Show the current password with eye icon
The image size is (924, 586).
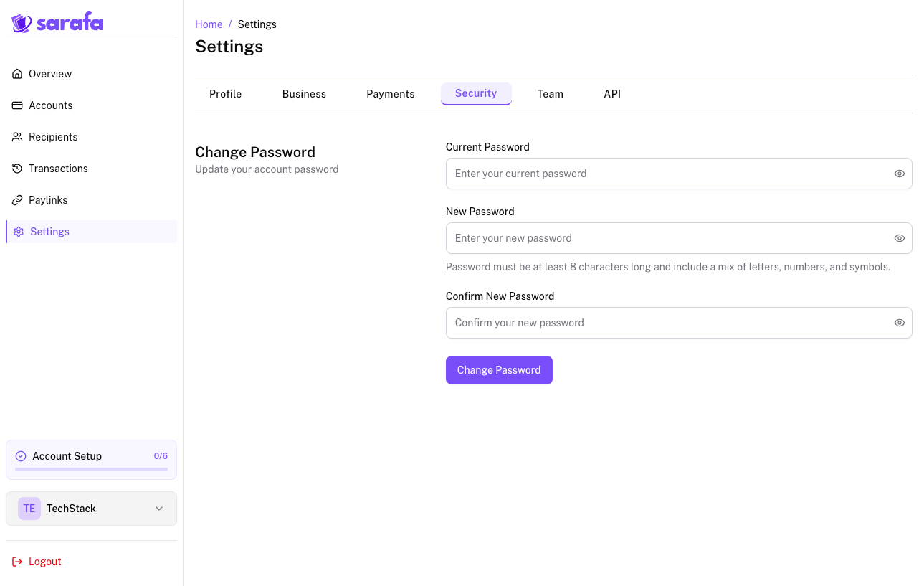click(x=900, y=174)
